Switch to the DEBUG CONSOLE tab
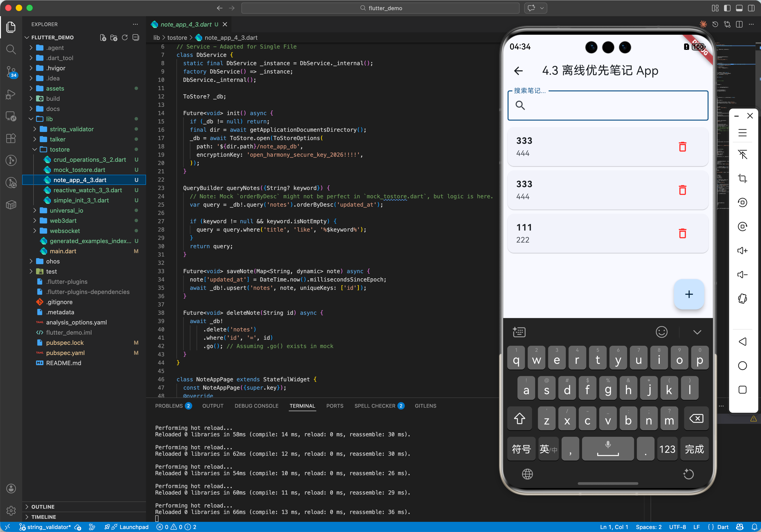Screen dimensions: 761x532 [x=256, y=406]
